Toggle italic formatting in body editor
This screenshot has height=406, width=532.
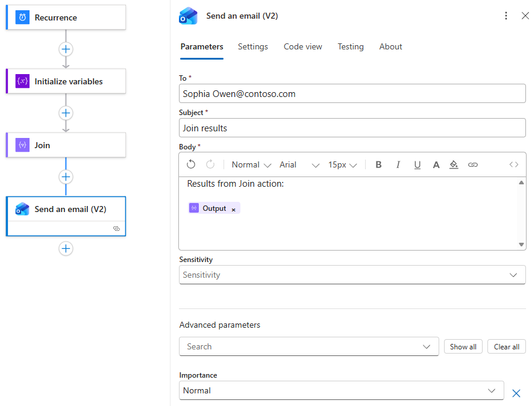tap(398, 164)
